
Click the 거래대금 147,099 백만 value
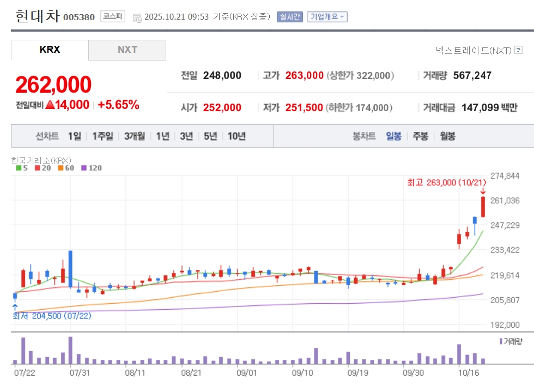click(489, 108)
